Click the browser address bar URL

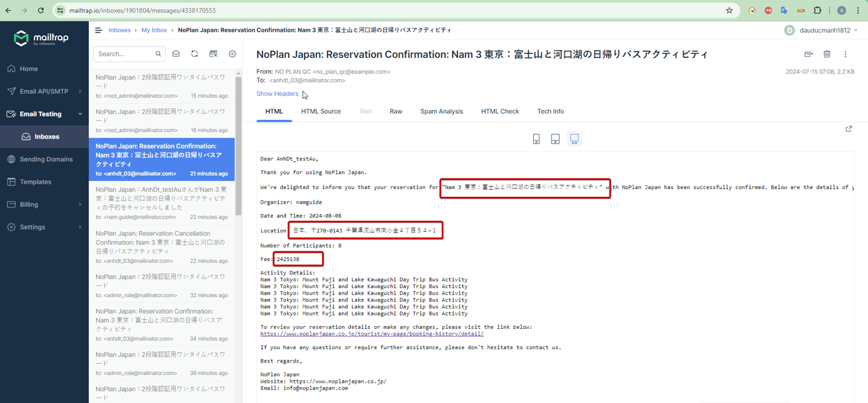(142, 10)
